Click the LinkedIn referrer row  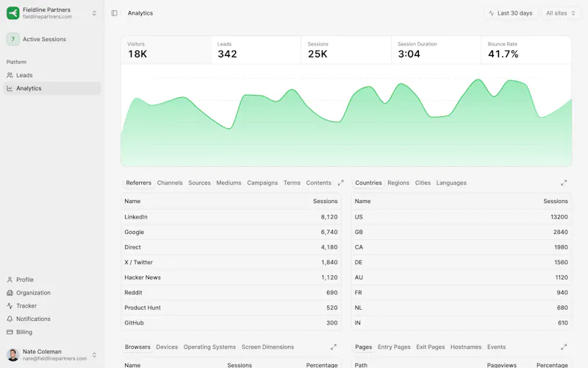click(x=231, y=217)
